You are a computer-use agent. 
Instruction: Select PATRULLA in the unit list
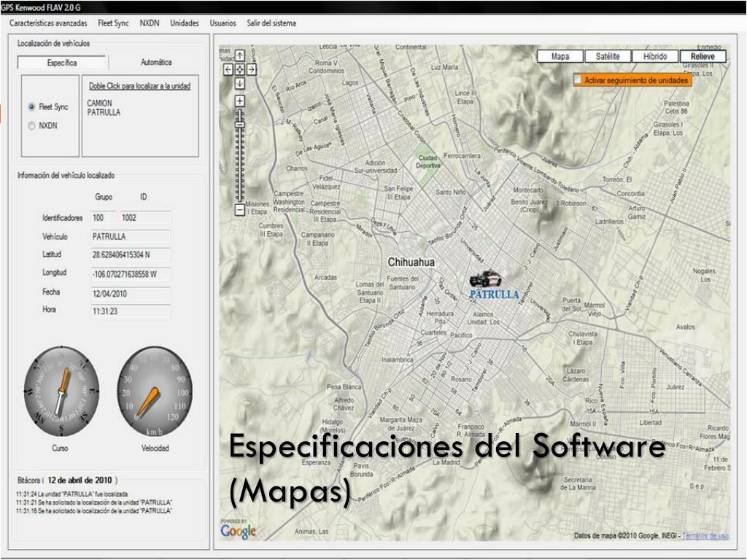coord(104,112)
